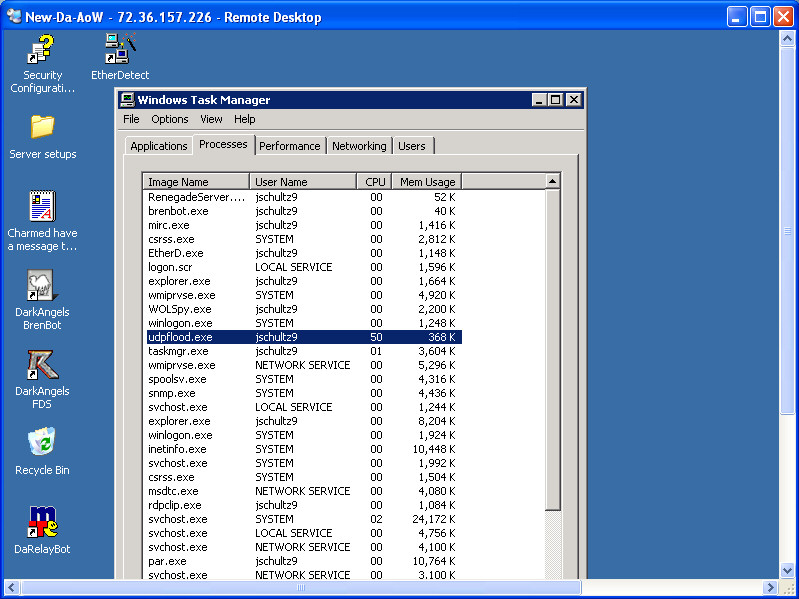Open the File menu in Task Manager
The image size is (799, 599).
click(x=131, y=119)
